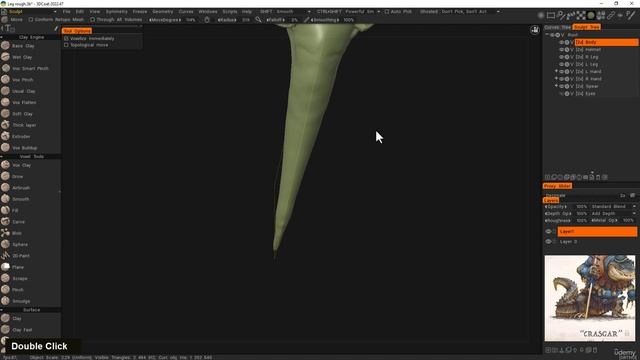Expand the Spear tree node
The width and height of the screenshot is (640, 360).
(x=556, y=86)
